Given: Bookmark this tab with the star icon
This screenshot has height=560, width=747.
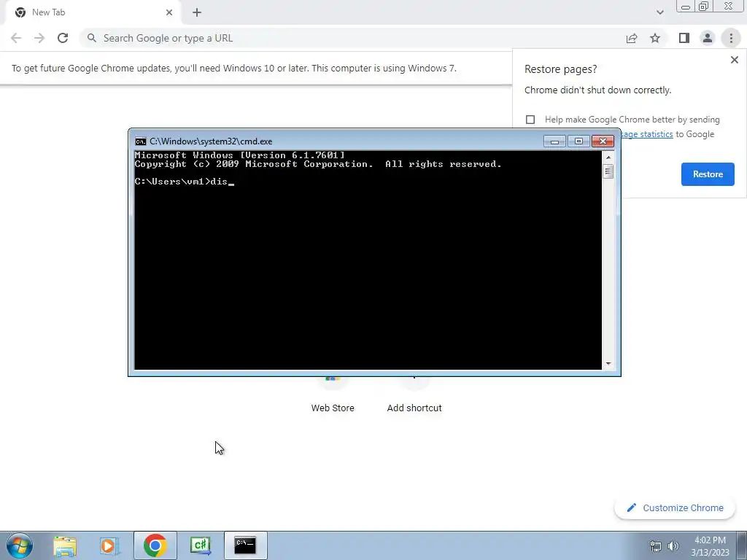Looking at the screenshot, I should click(655, 38).
